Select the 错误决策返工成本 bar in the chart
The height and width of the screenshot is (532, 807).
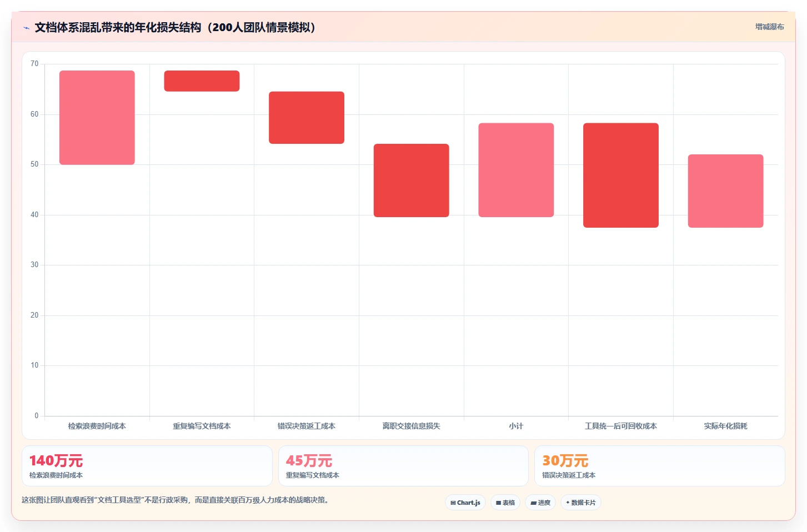point(307,118)
